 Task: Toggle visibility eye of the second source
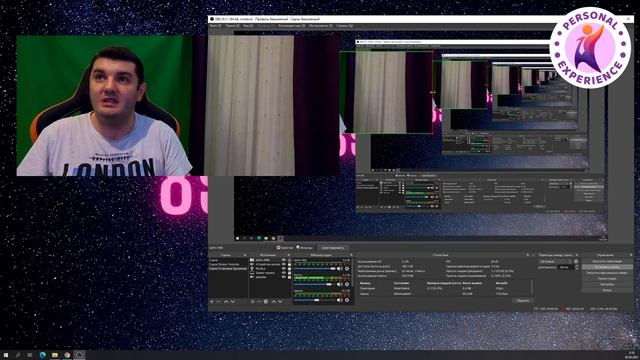click(x=284, y=264)
